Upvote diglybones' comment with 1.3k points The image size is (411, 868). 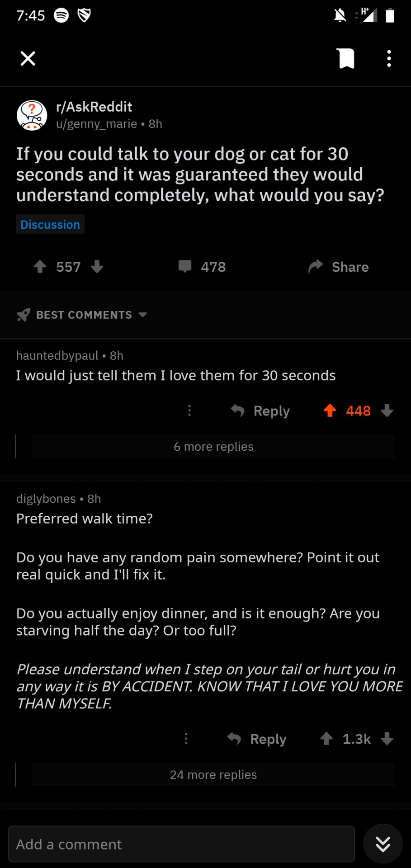(x=326, y=739)
